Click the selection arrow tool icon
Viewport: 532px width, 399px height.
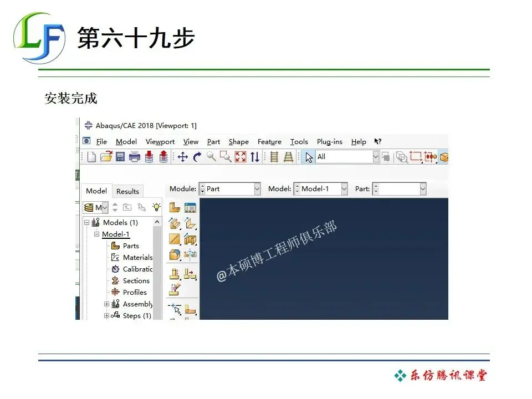(309, 157)
